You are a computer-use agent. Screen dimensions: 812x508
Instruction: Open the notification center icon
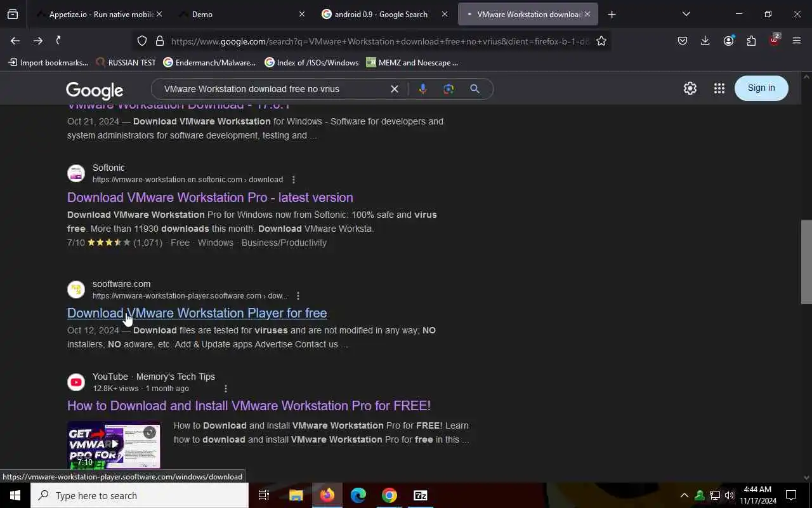tap(791, 495)
